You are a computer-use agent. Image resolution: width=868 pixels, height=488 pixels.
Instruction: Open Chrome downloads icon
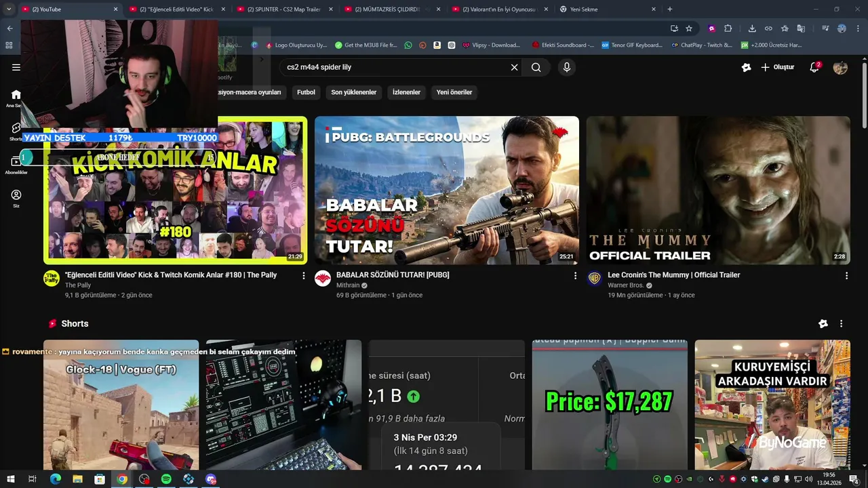[x=752, y=28]
